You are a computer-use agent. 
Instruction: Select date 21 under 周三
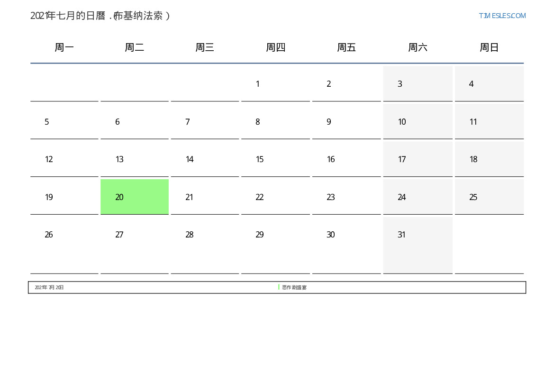(x=189, y=197)
